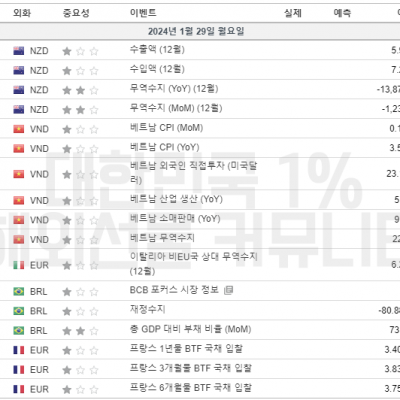Click the VND currency label in the 베트남 CPI (MoM) row
This screenshot has width=400, height=400.
tap(39, 129)
